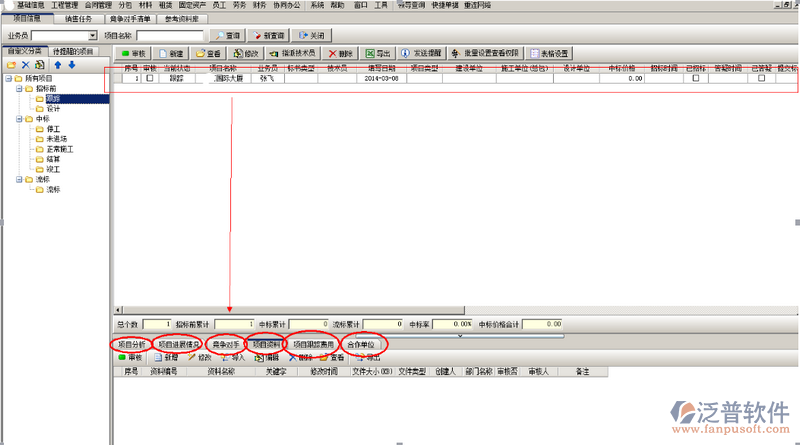Click the 新查询 button

point(268,35)
